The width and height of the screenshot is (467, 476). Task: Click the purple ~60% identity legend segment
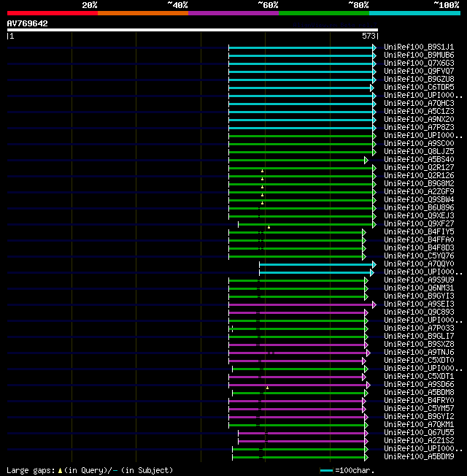click(233, 13)
